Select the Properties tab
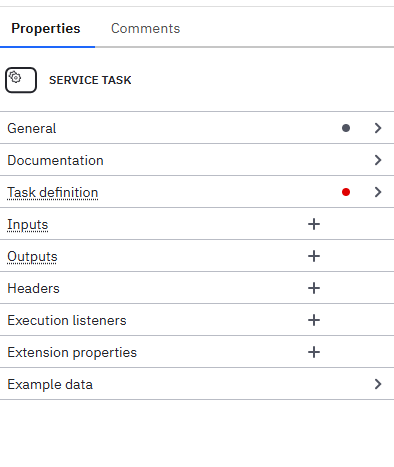Viewport: 394px width, 467px height. click(46, 29)
